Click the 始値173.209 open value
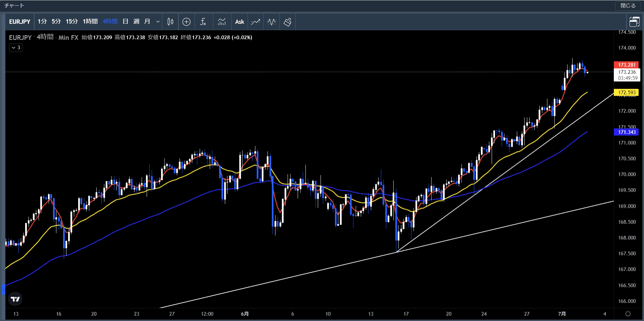This screenshot has width=644, height=321. pyautogui.click(x=97, y=38)
